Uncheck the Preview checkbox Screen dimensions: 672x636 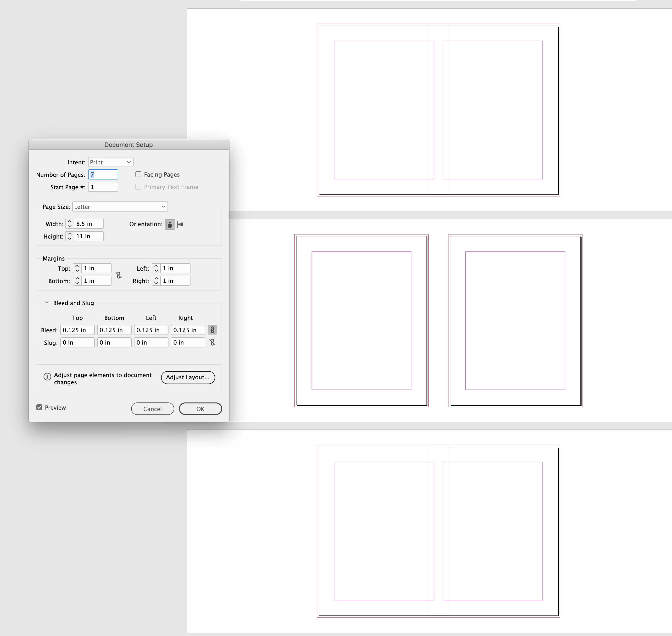tap(39, 407)
